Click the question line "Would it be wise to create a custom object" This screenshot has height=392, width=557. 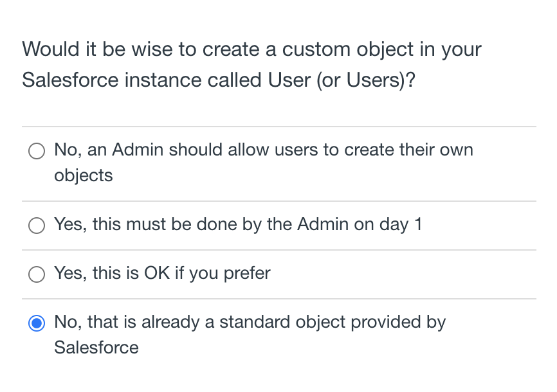pos(251,49)
